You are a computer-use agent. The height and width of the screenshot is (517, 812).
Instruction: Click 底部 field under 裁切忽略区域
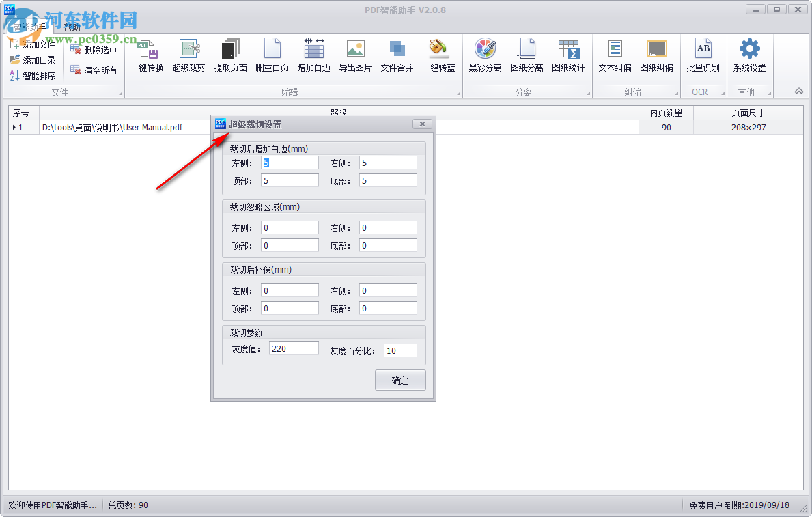pyautogui.click(x=388, y=245)
